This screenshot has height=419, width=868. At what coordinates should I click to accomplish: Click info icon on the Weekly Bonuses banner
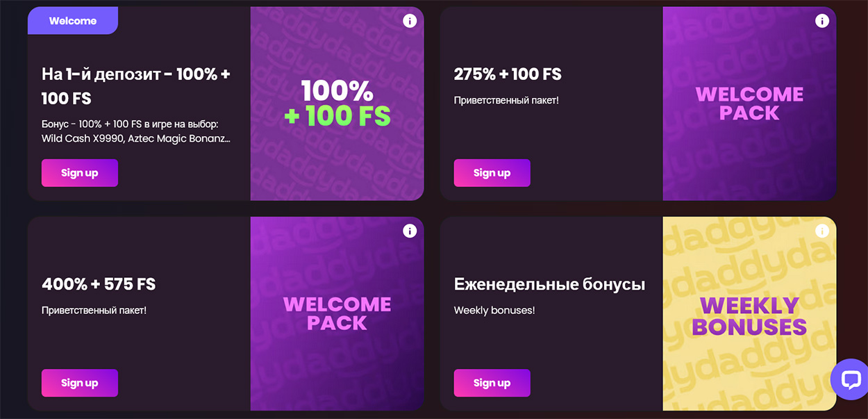point(822,231)
